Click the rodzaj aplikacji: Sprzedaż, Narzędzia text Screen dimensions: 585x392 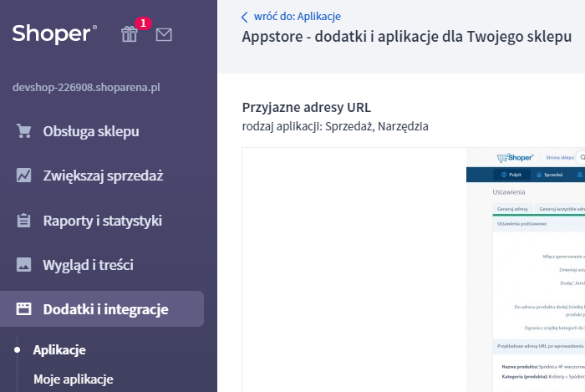click(335, 126)
